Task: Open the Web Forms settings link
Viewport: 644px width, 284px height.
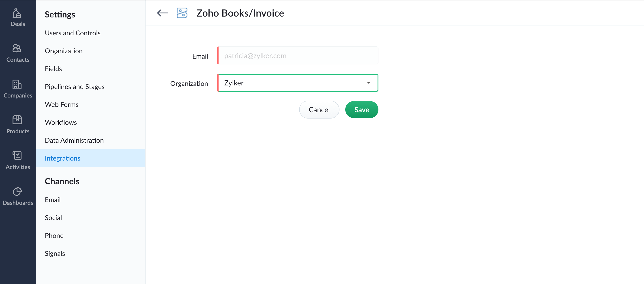Action: point(62,104)
